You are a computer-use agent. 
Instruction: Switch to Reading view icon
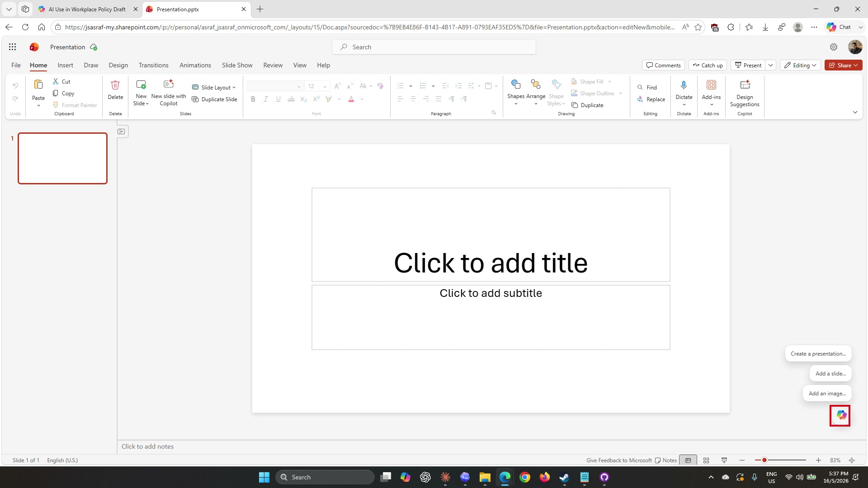coord(724,460)
